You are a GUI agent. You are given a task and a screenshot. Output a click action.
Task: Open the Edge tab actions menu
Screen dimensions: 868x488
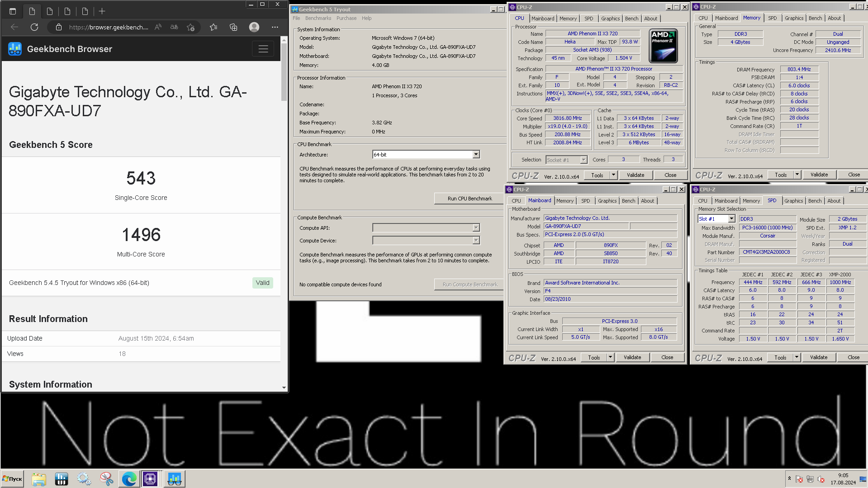click(x=13, y=11)
